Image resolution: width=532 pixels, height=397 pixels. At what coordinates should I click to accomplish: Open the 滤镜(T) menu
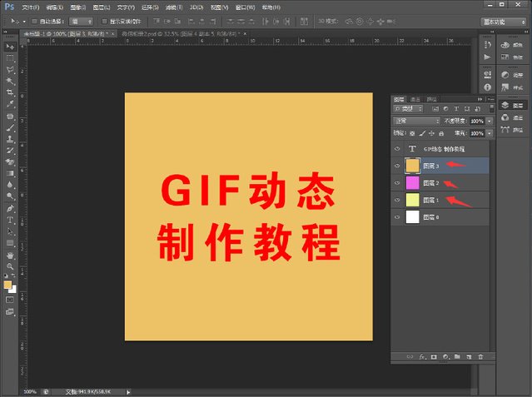(174, 7)
